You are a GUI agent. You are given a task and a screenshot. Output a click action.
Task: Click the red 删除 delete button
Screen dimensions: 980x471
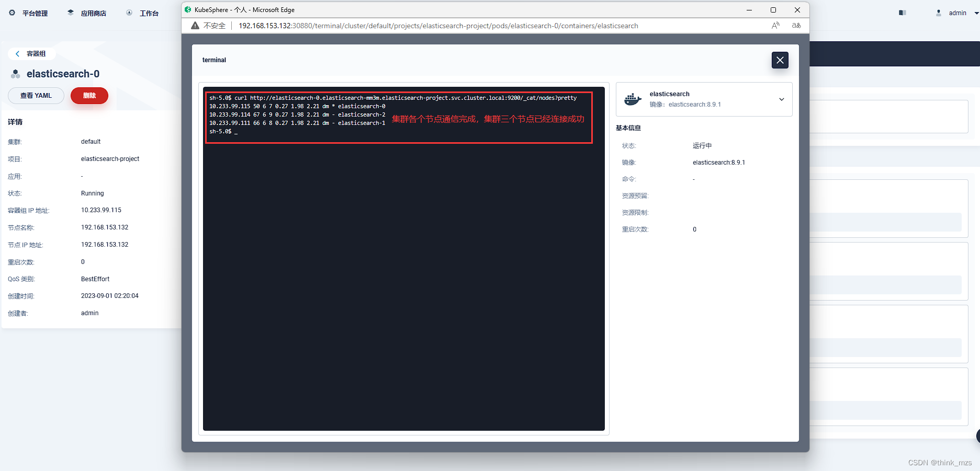pos(89,95)
